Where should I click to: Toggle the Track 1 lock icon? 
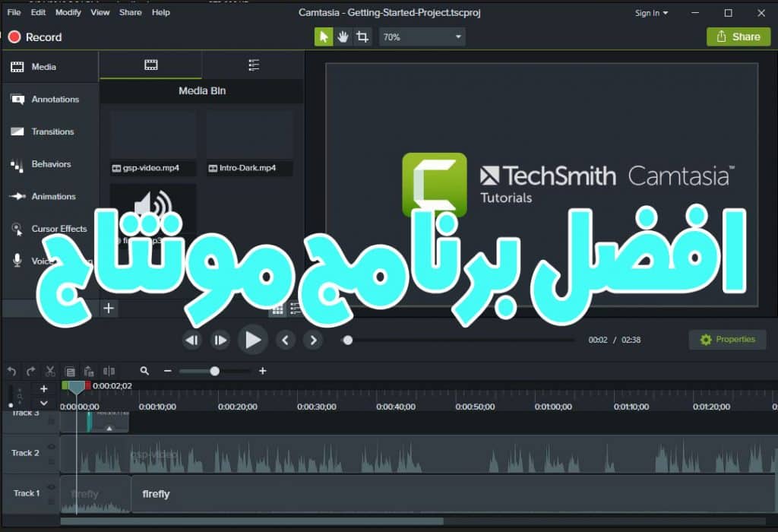tap(51, 502)
